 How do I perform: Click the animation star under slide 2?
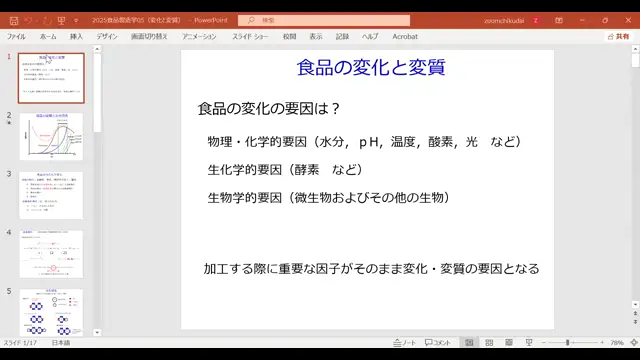pos(9,122)
